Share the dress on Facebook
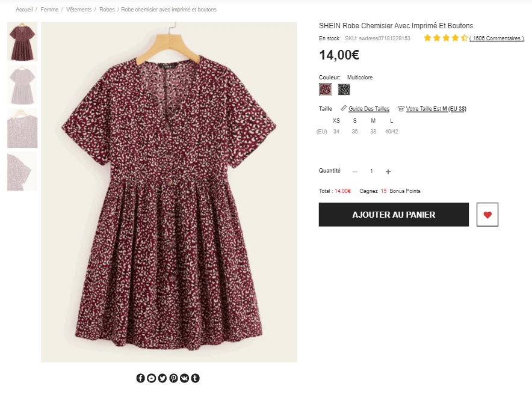Viewport: 532px width, 395px height. pos(140,378)
